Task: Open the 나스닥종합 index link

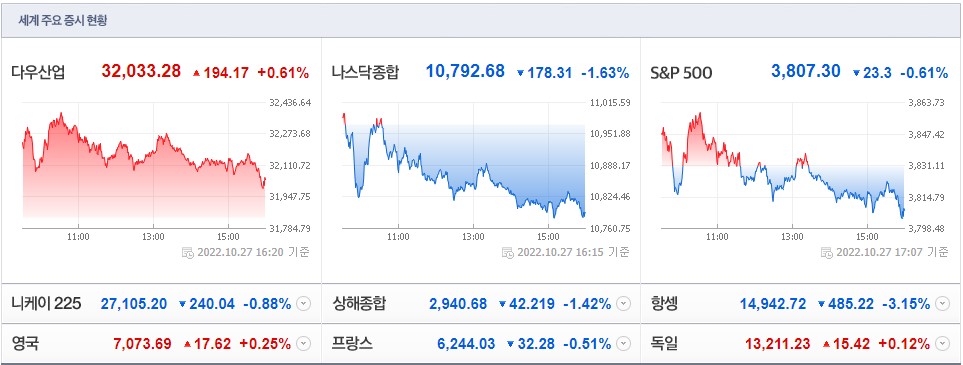Action: point(365,73)
